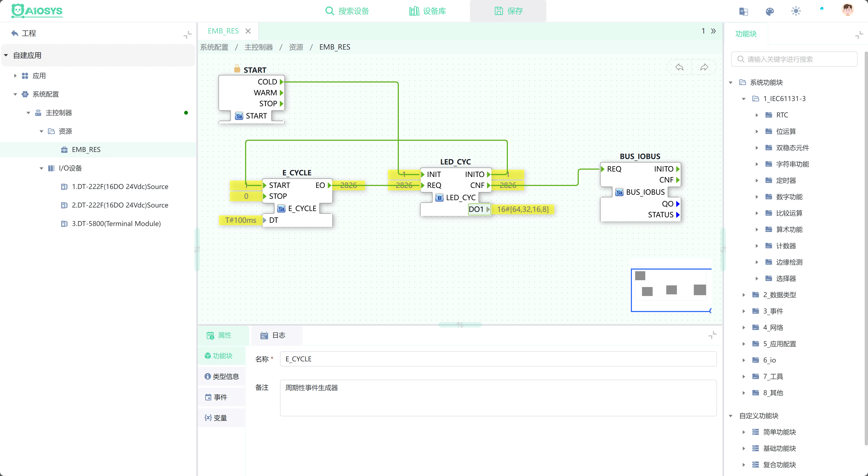
Task: Collapse the left project panel pin icon
Action: coord(187,34)
